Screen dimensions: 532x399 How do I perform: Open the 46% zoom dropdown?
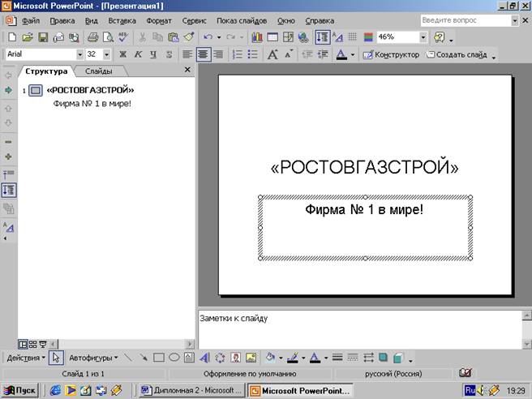pos(423,37)
